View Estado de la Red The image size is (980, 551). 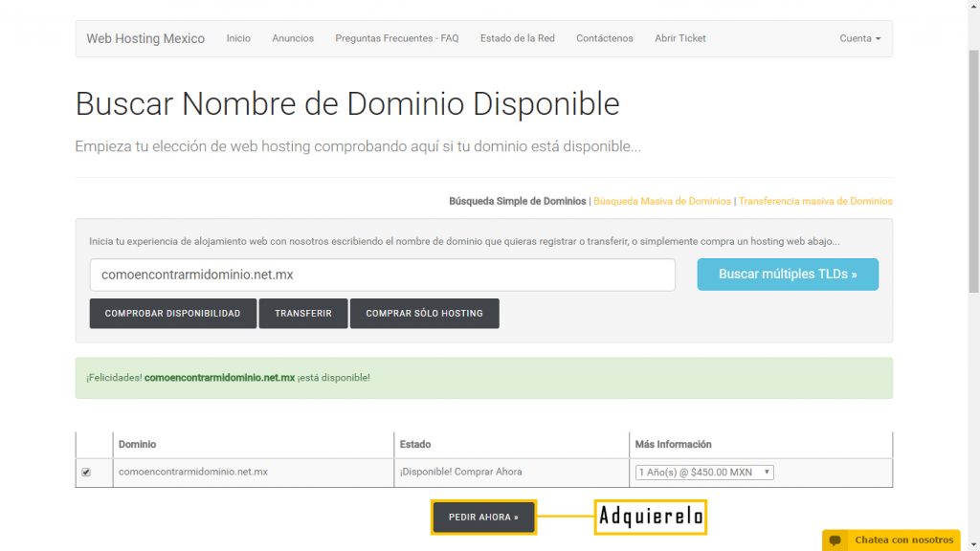pos(517,38)
